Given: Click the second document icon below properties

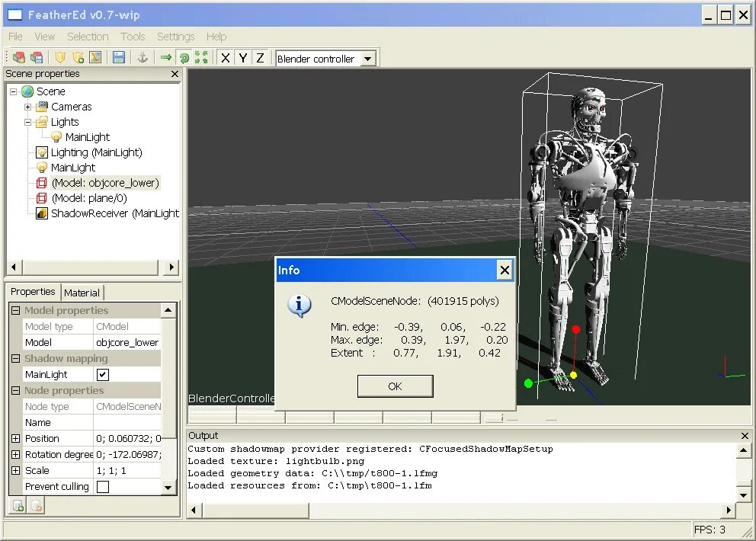Looking at the screenshot, I should [x=37, y=506].
